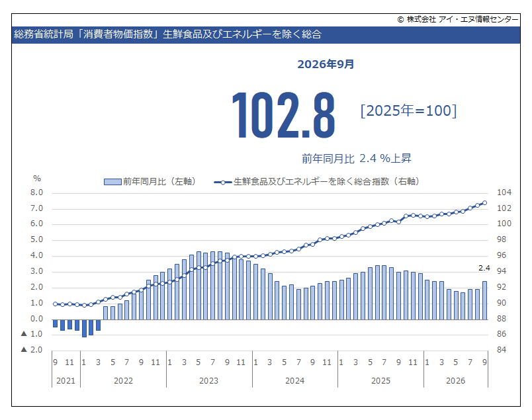Screen dimensions: 532x420
Task: Click left axis value 0.0
Action: (36, 319)
